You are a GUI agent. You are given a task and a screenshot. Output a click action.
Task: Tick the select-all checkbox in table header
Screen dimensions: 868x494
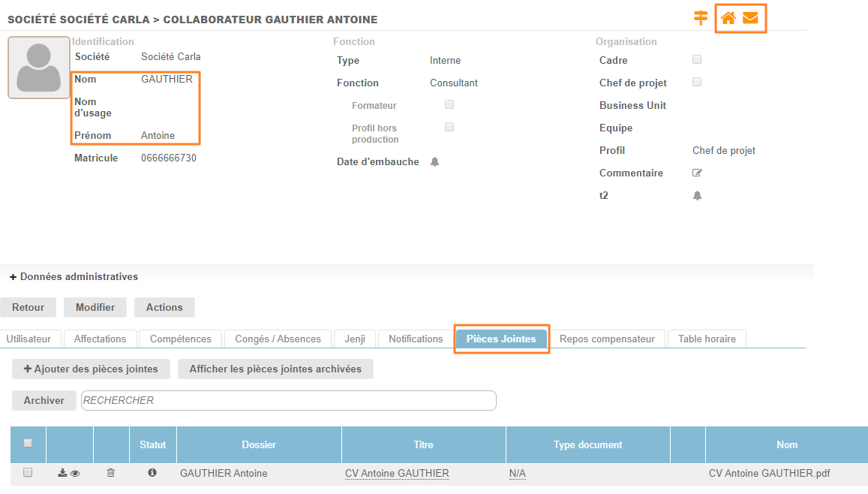click(x=28, y=444)
